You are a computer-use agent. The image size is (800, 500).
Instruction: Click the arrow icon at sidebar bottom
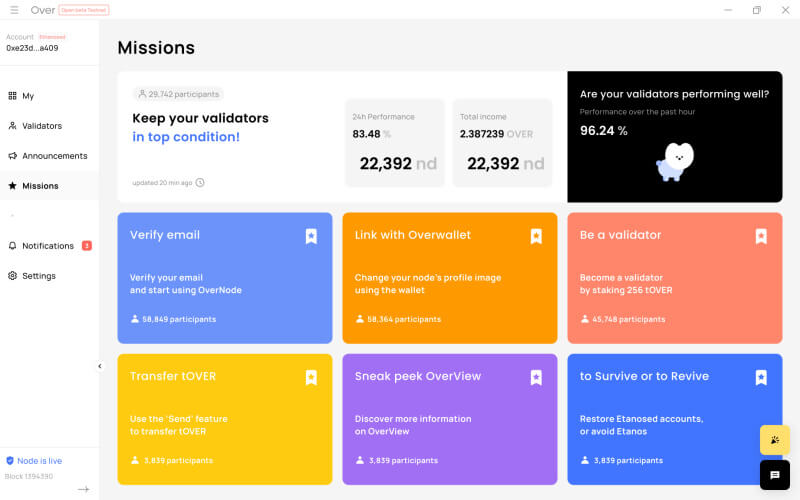tap(83, 489)
